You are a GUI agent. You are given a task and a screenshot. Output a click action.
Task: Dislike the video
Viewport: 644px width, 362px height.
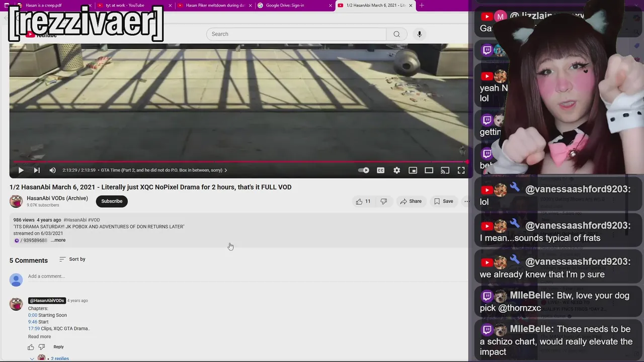tap(384, 201)
